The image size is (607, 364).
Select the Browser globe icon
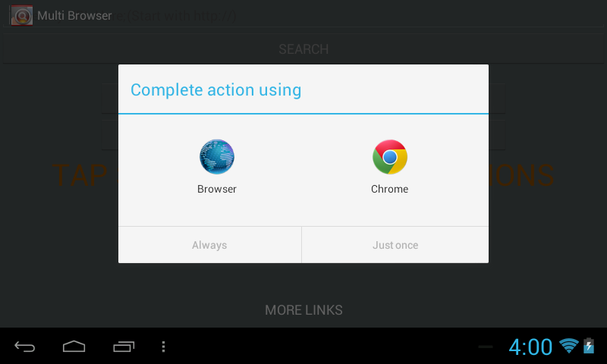click(x=217, y=157)
